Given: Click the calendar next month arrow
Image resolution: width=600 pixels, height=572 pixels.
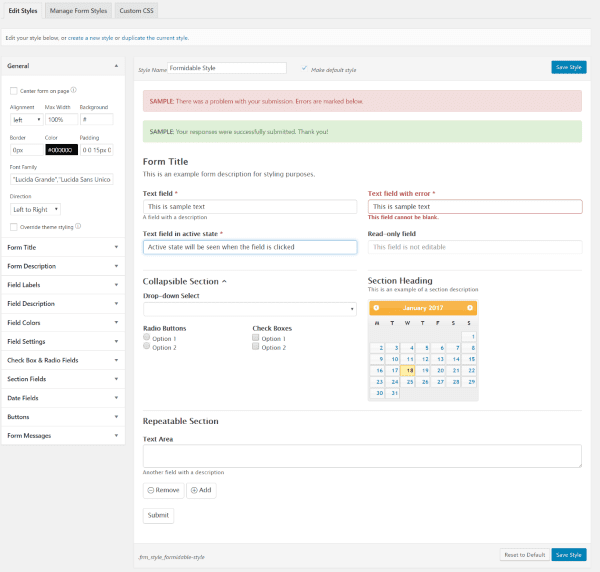Looking at the screenshot, I should (471, 308).
